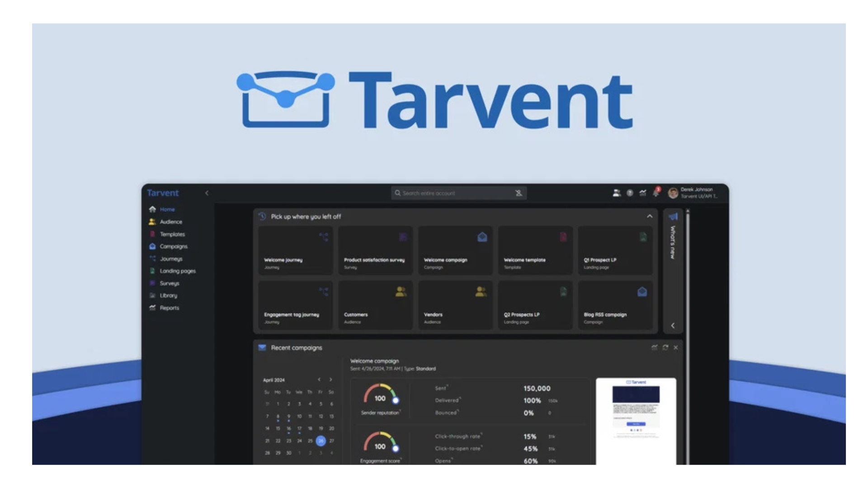Click the envelope icon on the Blog RSS campaign card
This screenshot has height=488, width=868.
(642, 291)
